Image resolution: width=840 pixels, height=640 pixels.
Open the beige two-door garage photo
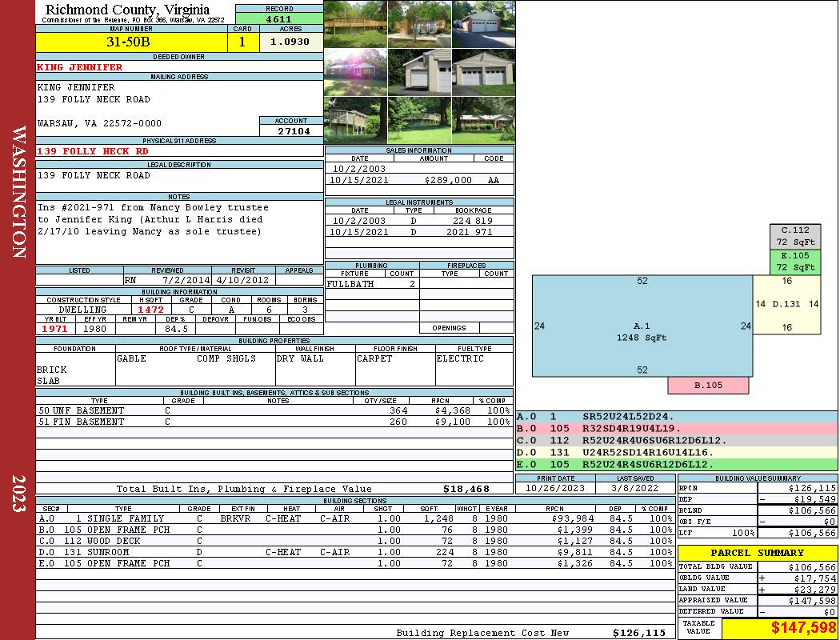tap(483, 72)
